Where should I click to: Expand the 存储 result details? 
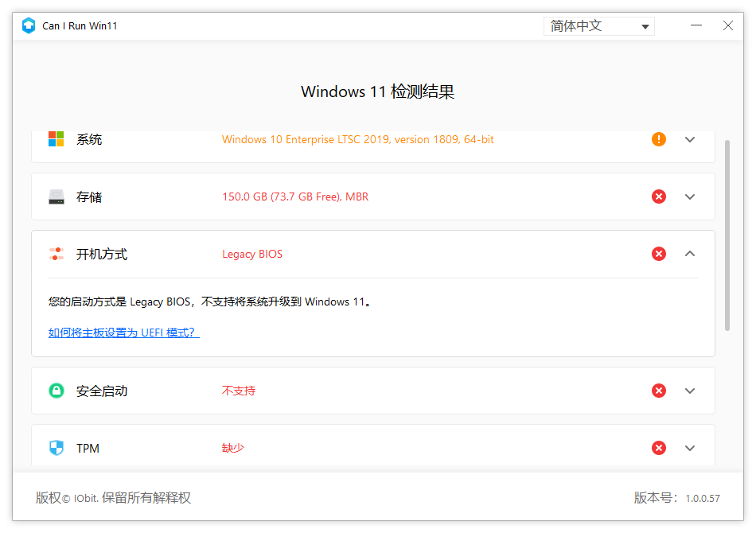pyautogui.click(x=690, y=196)
